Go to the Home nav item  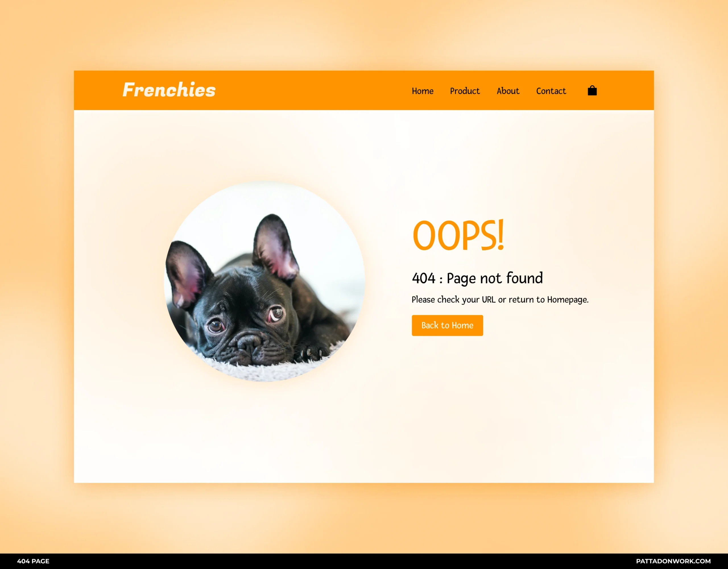[422, 91]
